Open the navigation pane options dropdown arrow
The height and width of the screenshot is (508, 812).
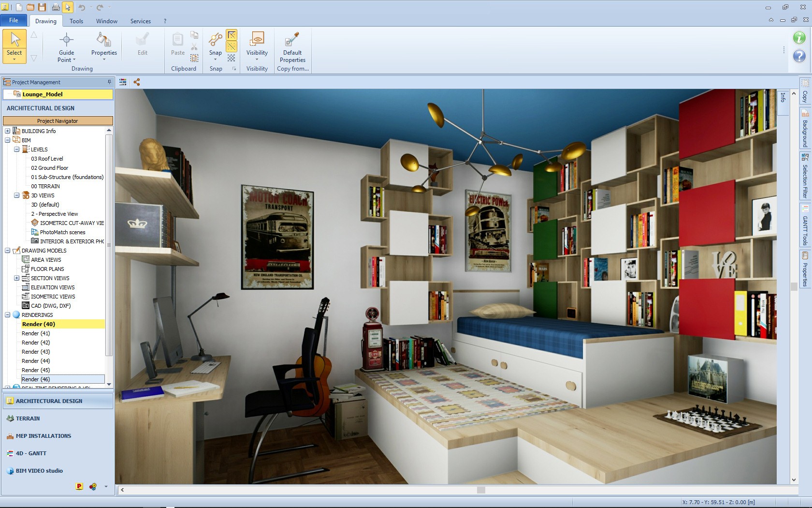[106, 487]
